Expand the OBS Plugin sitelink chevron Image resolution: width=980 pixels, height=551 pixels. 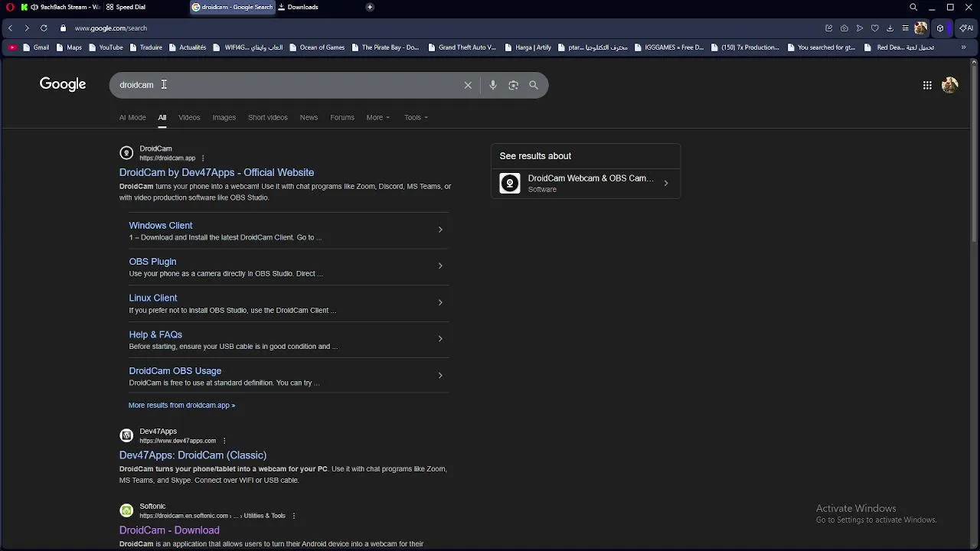click(x=440, y=266)
